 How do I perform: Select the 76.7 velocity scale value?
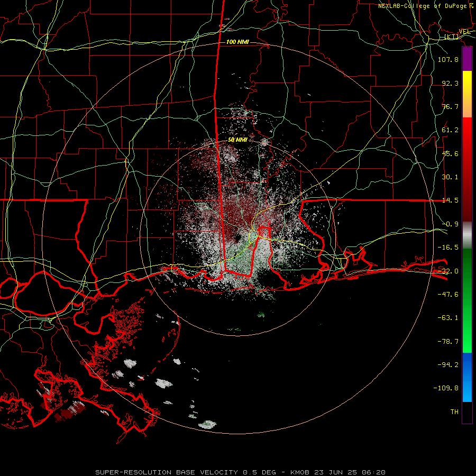tap(450, 106)
